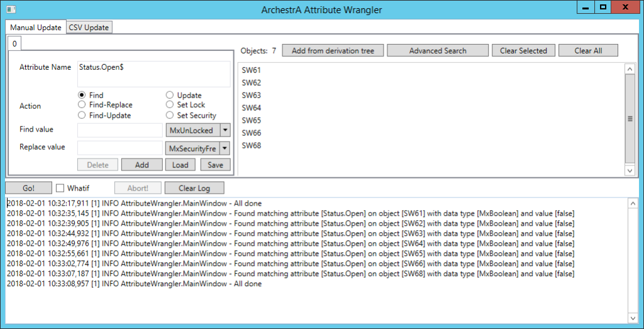The image size is (644, 329).
Task: Select the Manual Update tab
Action: [36, 28]
